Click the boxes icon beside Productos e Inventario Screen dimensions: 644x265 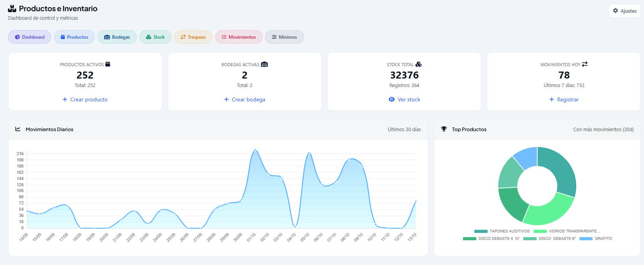tap(12, 9)
